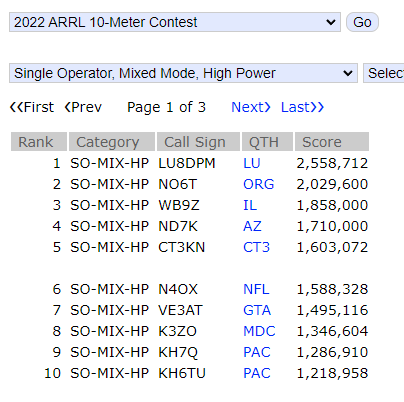Click the Call Sign column header
The image size is (404, 402).
tap(198, 142)
